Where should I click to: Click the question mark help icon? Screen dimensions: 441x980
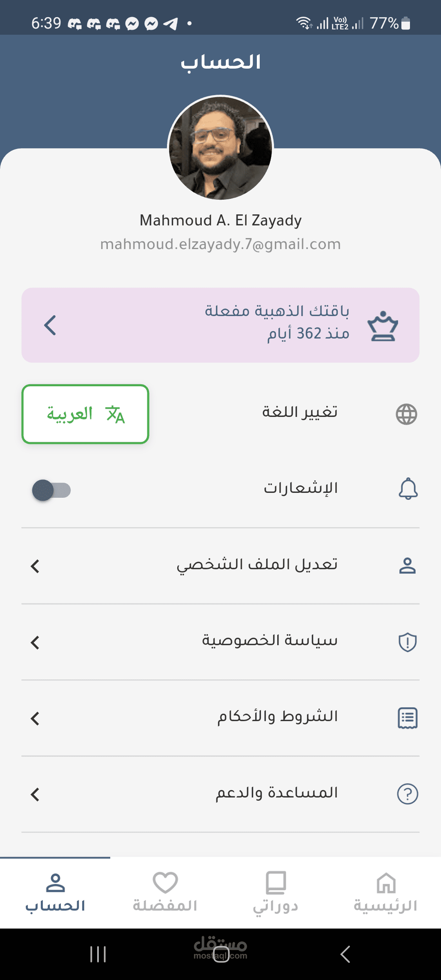click(407, 794)
